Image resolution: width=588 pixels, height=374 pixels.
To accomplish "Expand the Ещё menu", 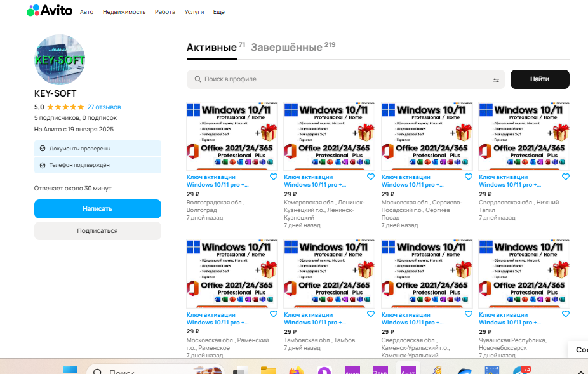I will click(x=219, y=12).
